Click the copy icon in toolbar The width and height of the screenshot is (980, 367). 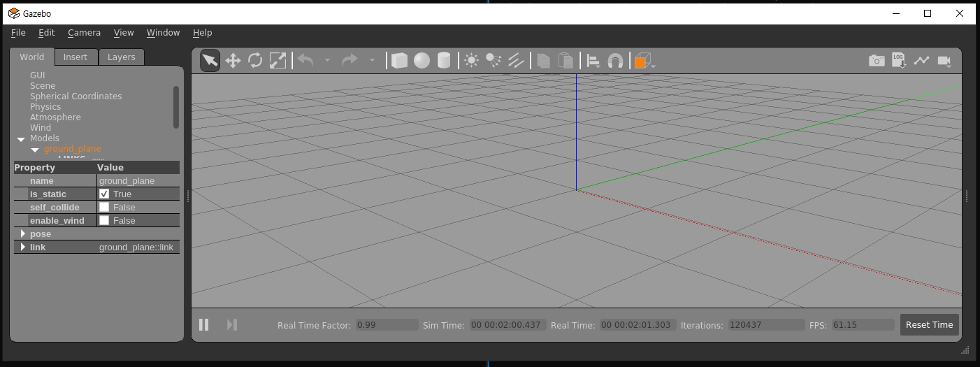(544, 61)
